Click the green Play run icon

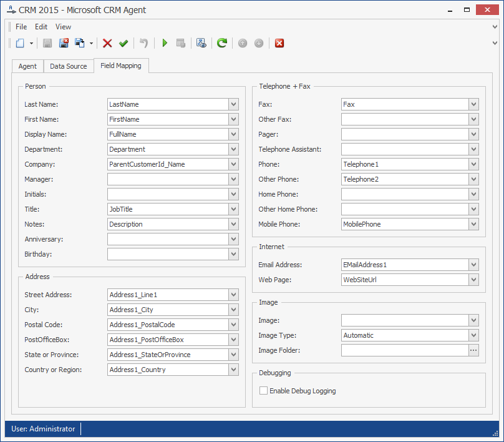pos(165,43)
